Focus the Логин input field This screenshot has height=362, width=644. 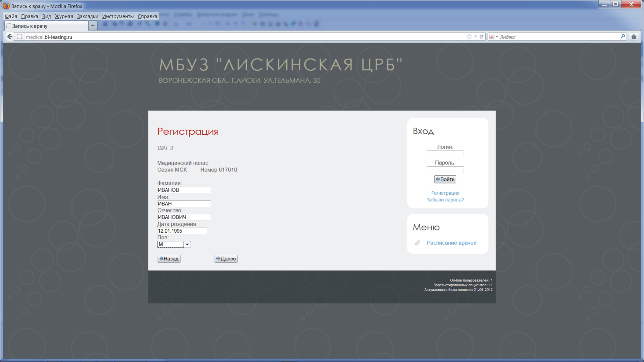pyautogui.click(x=445, y=154)
